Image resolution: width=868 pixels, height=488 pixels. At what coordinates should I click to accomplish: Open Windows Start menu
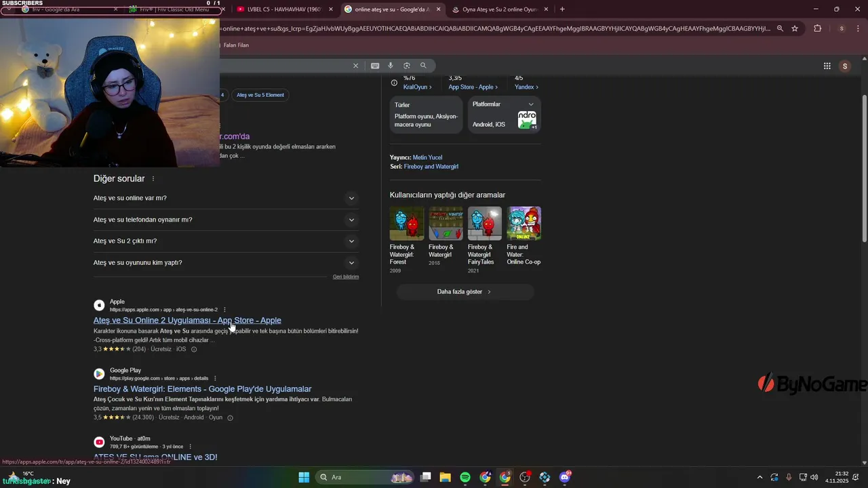point(304,477)
